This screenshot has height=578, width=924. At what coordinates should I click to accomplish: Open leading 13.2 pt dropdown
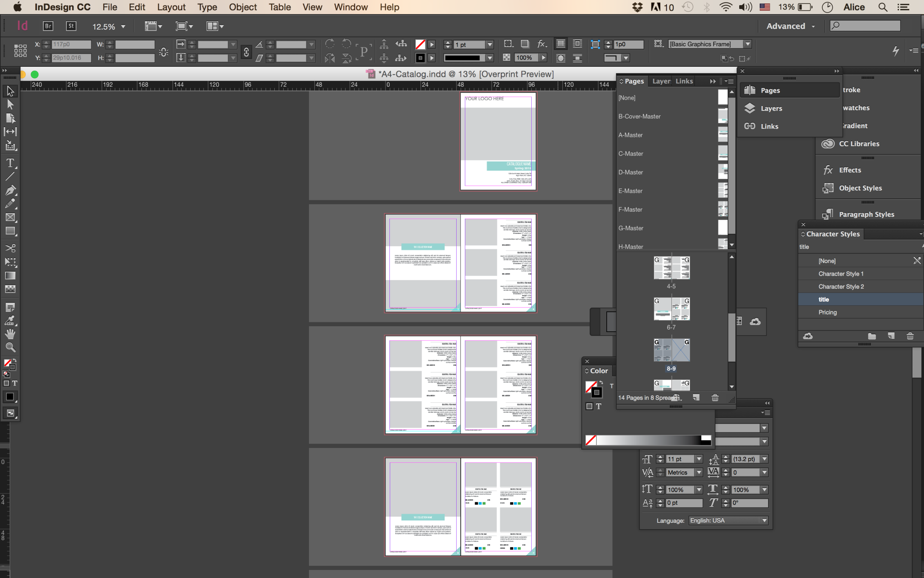pyautogui.click(x=764, y=459)
